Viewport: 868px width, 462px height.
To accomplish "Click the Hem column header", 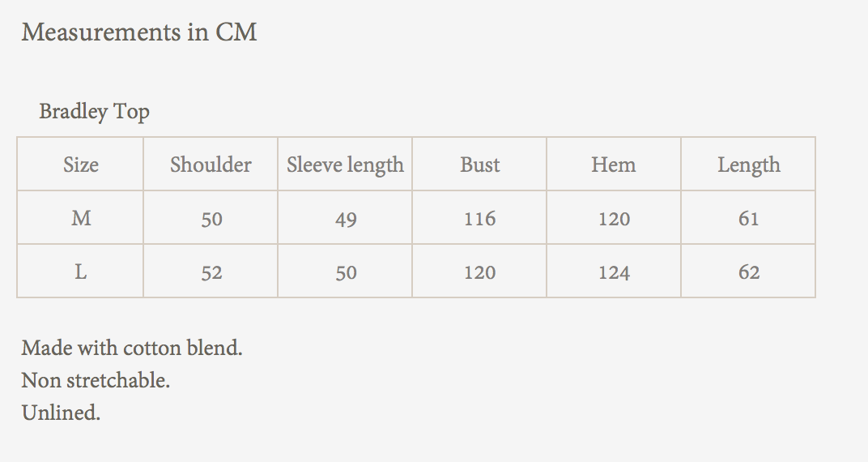I will [x=614, y=165].
